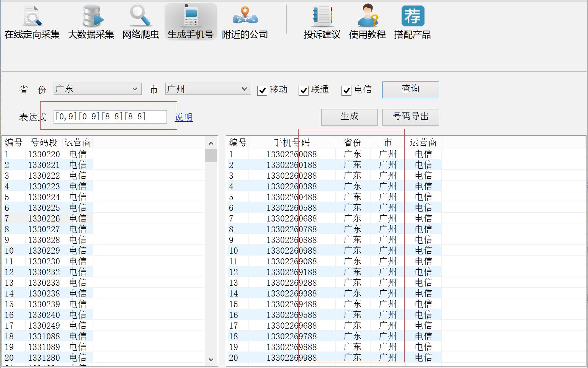The image size is (588, 368).
Task: Uncheck the 联通 carrier option
Action: (x=304, y=91)
